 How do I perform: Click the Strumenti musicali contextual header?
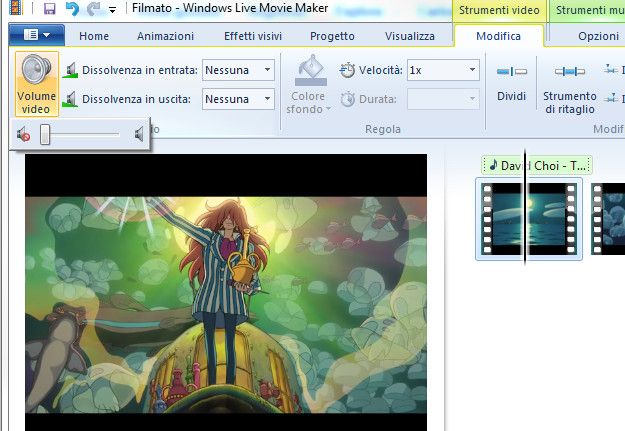pos(588,10)
